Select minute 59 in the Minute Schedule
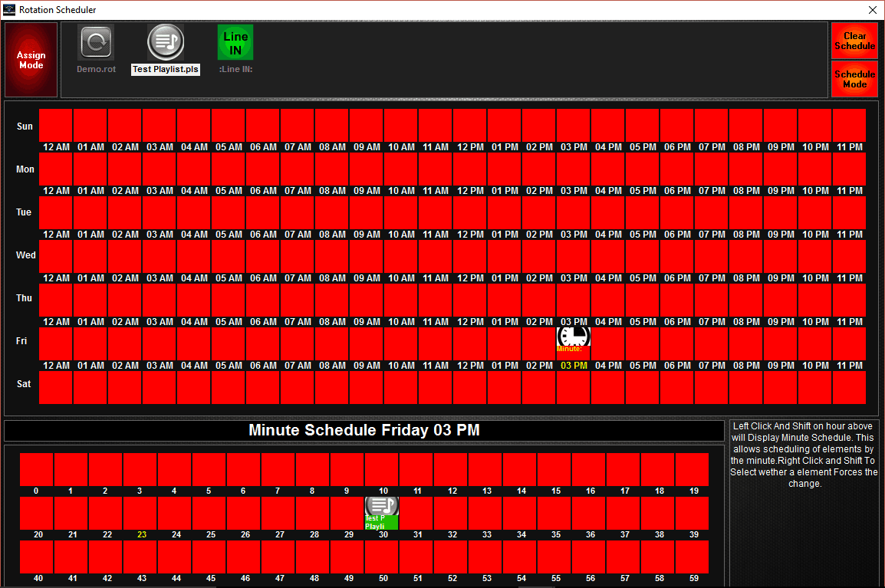 click(x=693, y=556)
